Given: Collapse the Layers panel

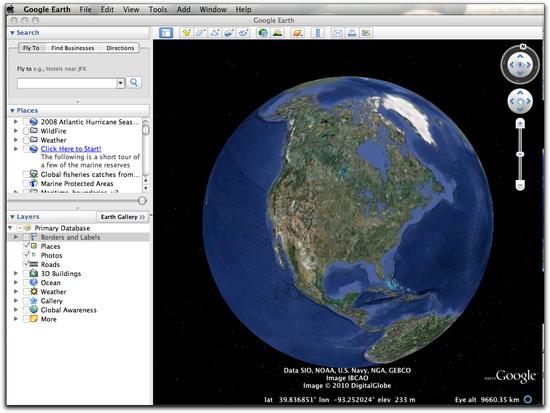Looking at the screenshot, I should pos(12,217).
